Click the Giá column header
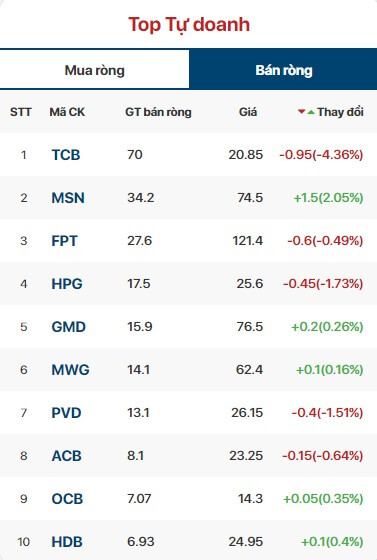Viewport: 377px width, 560px height. [248, 112]
